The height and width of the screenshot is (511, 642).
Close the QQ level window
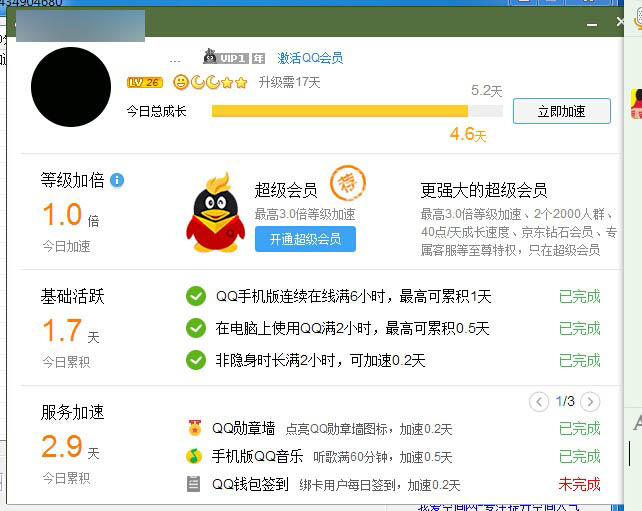tap(620, 22)
